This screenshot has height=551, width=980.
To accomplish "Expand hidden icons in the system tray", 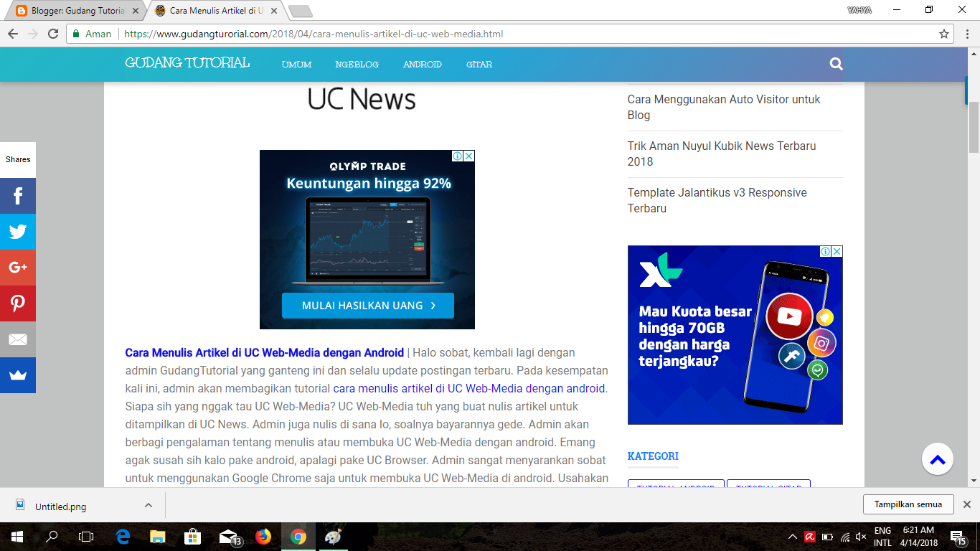I will 792,536.
